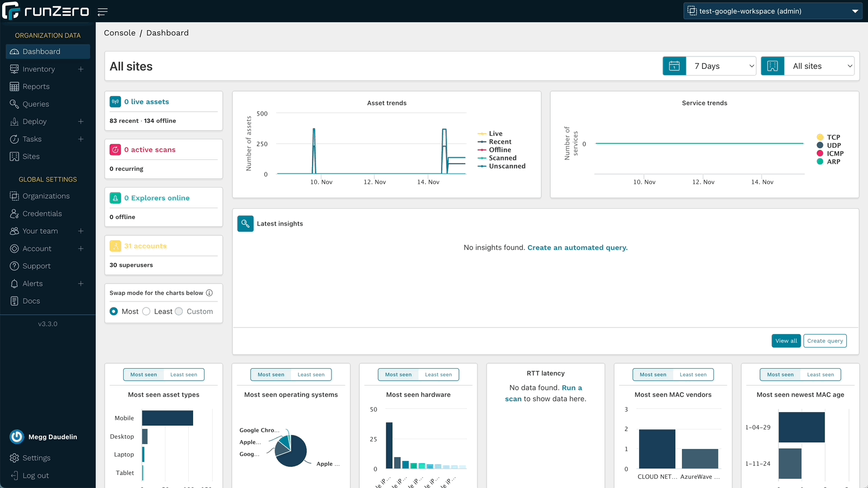Viewport: 868px width, 488px height.
Task: Select the Least radio button
Action: pos(146,311)
